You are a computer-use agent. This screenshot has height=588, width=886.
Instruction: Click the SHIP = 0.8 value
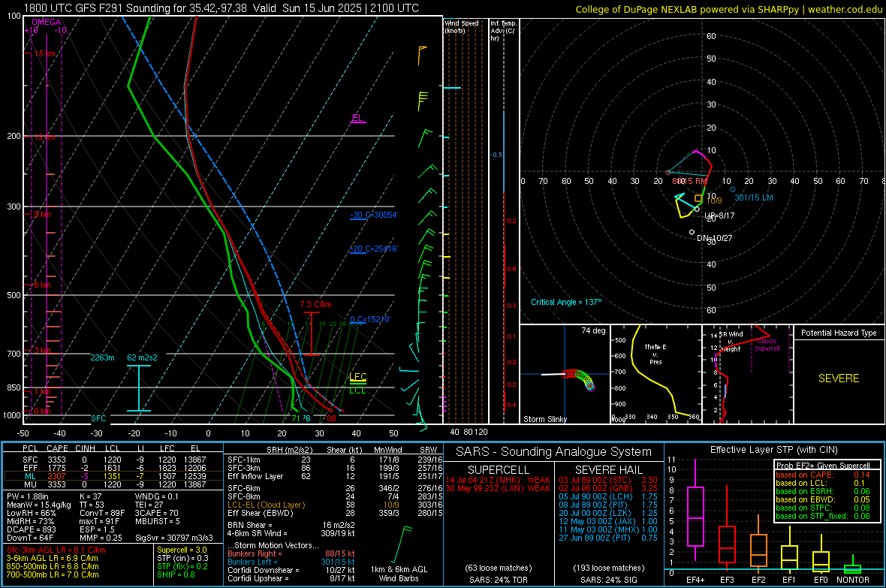pyautogui.click(x=176, y=575)
